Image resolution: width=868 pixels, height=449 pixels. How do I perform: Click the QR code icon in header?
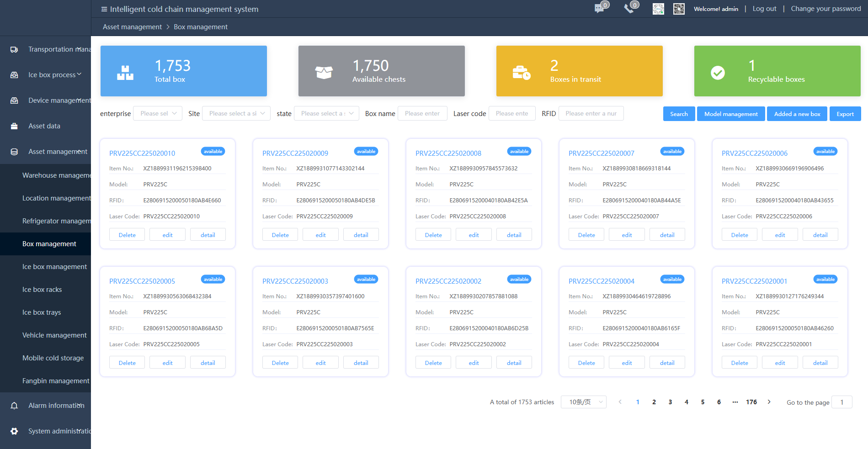[x=679, y=9]
